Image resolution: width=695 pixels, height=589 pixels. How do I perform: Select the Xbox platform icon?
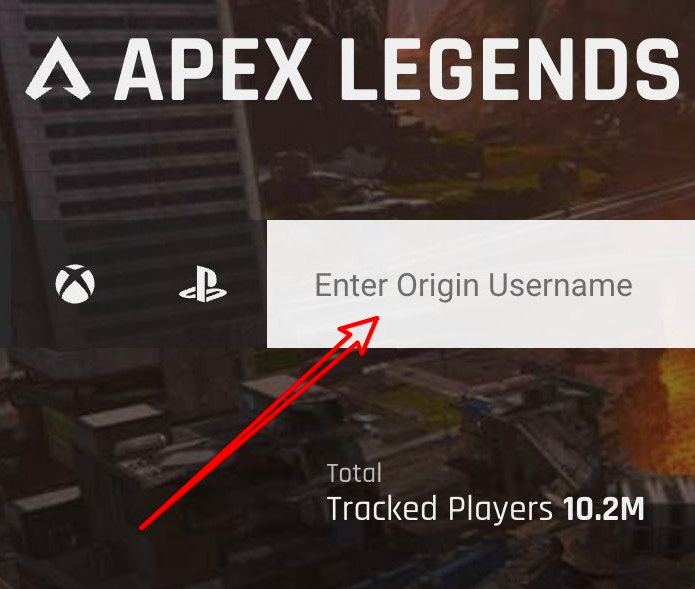[75, 284]
